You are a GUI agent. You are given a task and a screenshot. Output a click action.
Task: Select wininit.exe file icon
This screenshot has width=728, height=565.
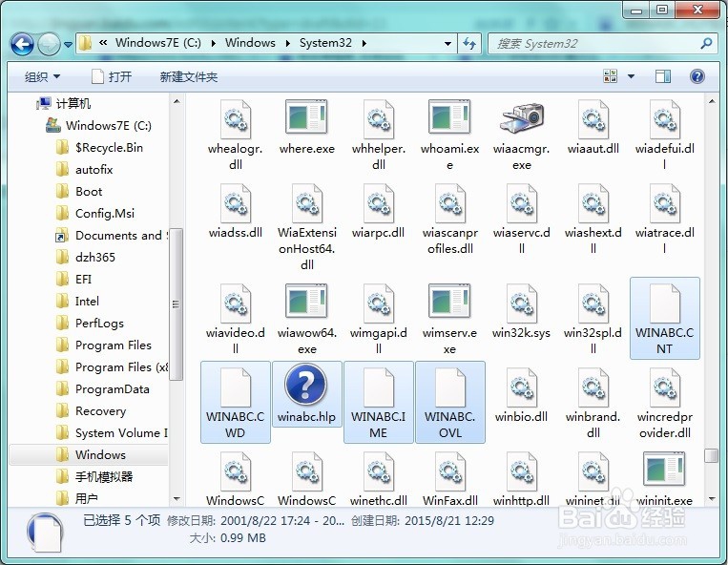point(664,471)
